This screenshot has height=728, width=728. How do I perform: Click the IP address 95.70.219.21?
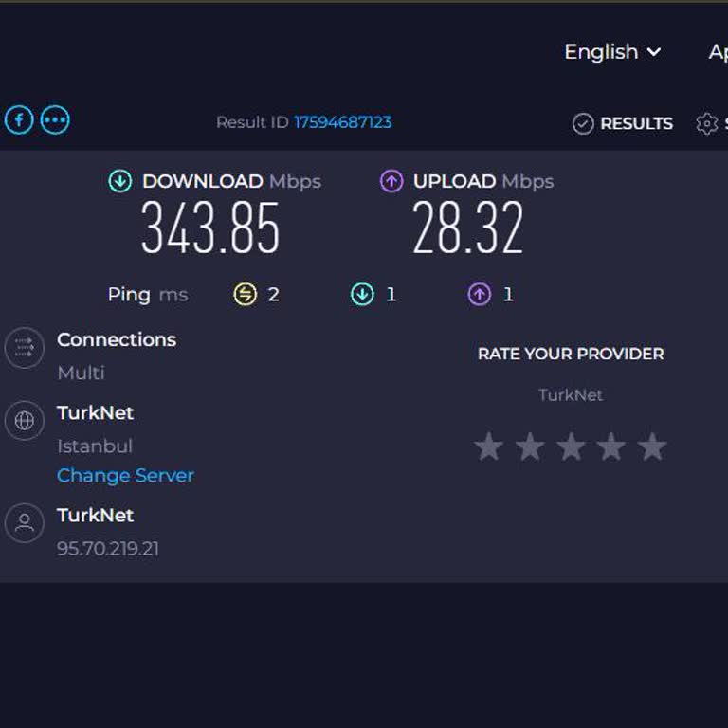(108, 549)
